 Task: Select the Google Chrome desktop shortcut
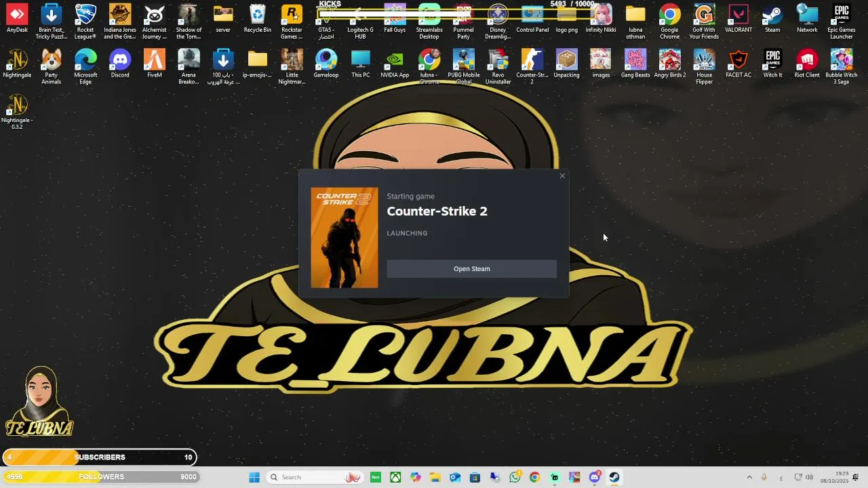tap(669, 22)
